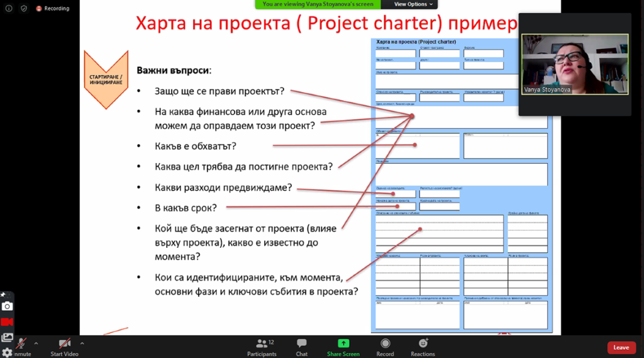The width and height of the screenshot is (644, 358).
Task: Leave the meeting
Action: pyautogui.click(x=621, y=347)
